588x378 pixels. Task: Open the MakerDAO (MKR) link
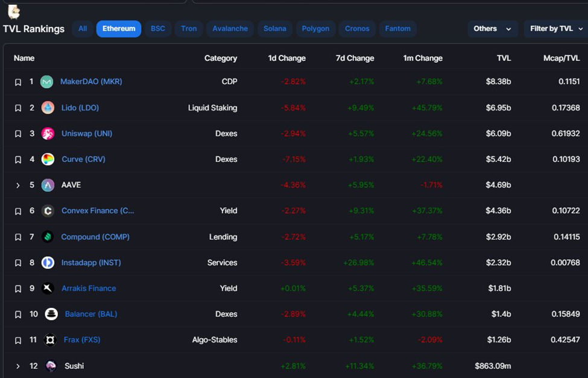point(91,82)
